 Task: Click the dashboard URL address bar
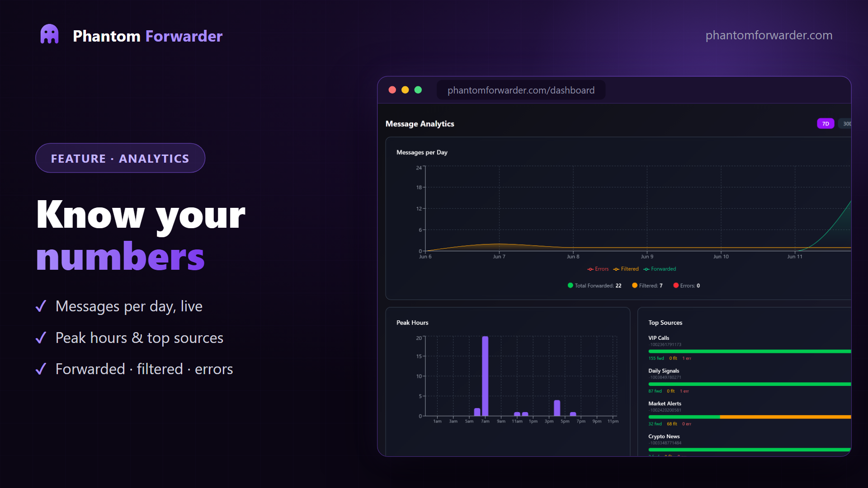pos(521,90)
